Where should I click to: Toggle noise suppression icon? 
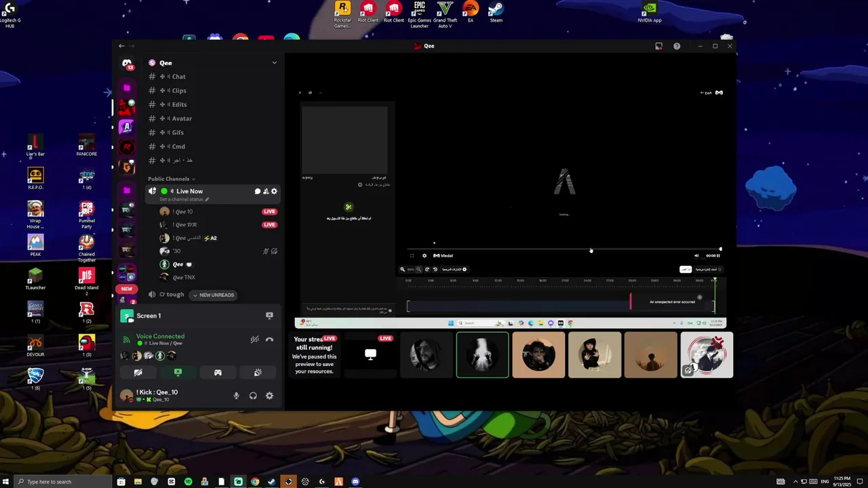[254, 340]
